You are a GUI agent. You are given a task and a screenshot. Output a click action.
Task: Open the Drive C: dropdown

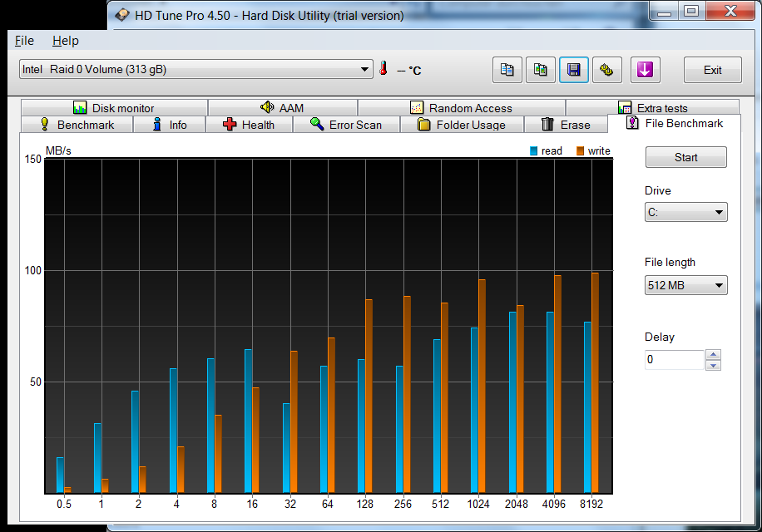[x=685, y=212]
